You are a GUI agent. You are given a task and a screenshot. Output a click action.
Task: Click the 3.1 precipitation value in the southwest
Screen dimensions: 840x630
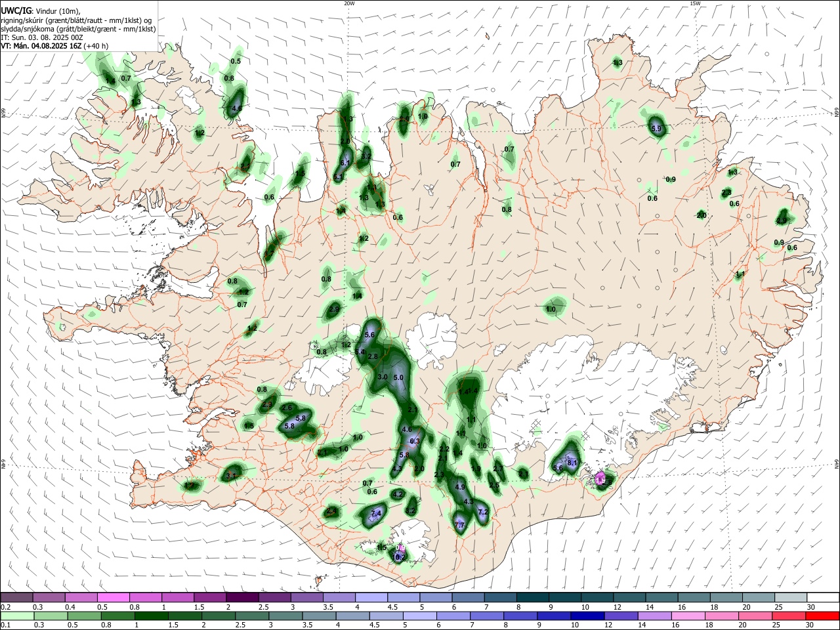[231, 476]
